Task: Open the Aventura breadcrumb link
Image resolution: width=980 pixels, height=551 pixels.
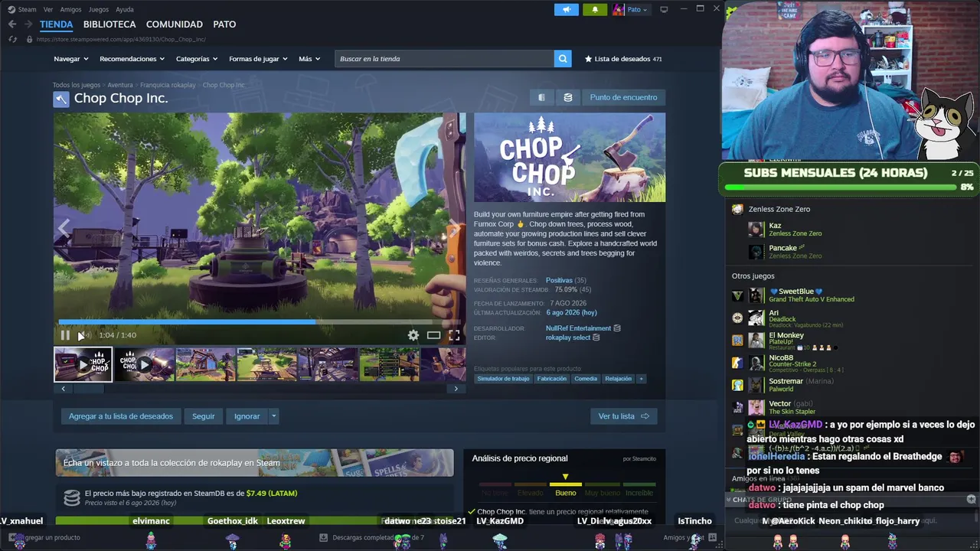Action: (x=120, y=85)
